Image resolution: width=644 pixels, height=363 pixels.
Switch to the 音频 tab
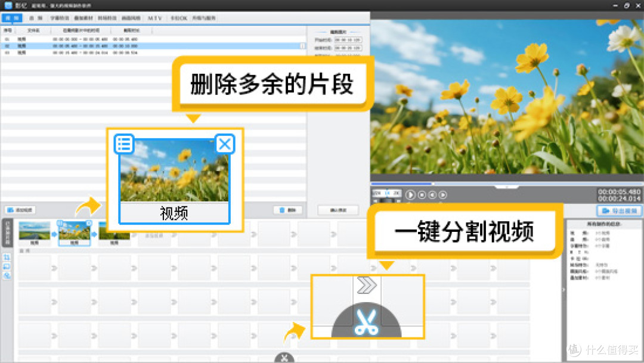(x=36, y=18)
